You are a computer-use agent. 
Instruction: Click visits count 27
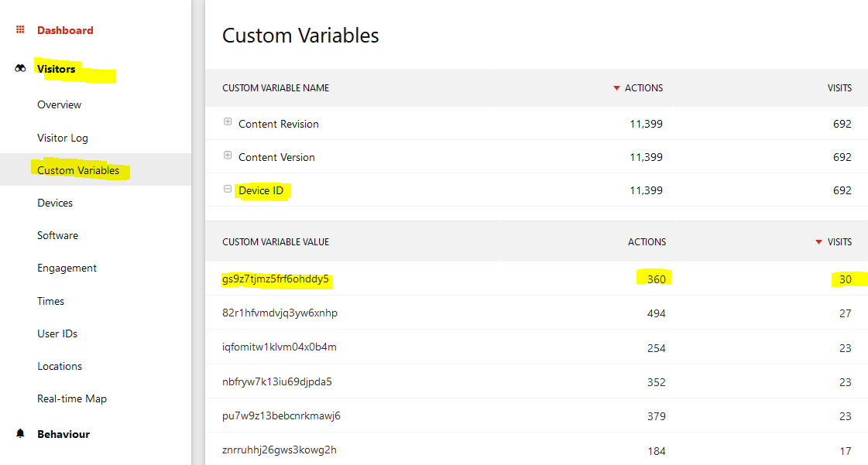tap(846, 313)
